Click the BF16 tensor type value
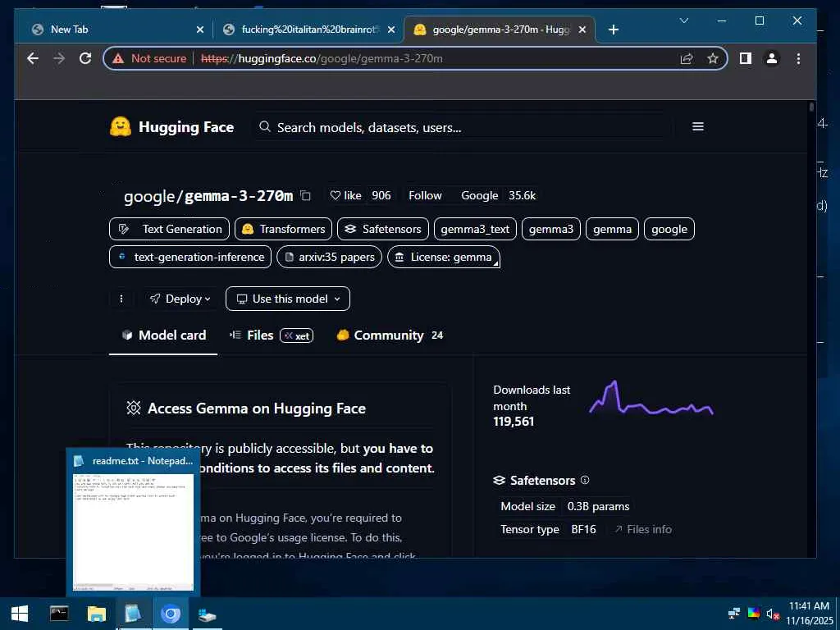840x630 pixels. click(583, 529)
